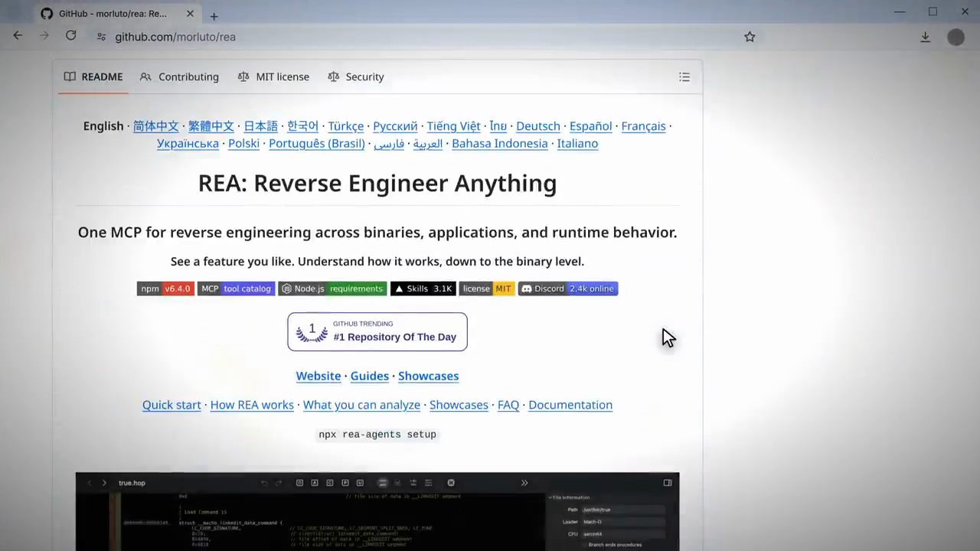View site information icon in address bar
Viewport: 980px width, 551px height.
tap(100, 37)
